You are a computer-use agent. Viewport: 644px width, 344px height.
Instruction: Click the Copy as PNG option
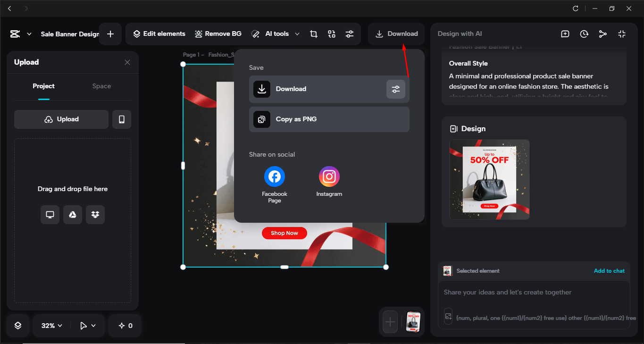(x=329, y=119)
